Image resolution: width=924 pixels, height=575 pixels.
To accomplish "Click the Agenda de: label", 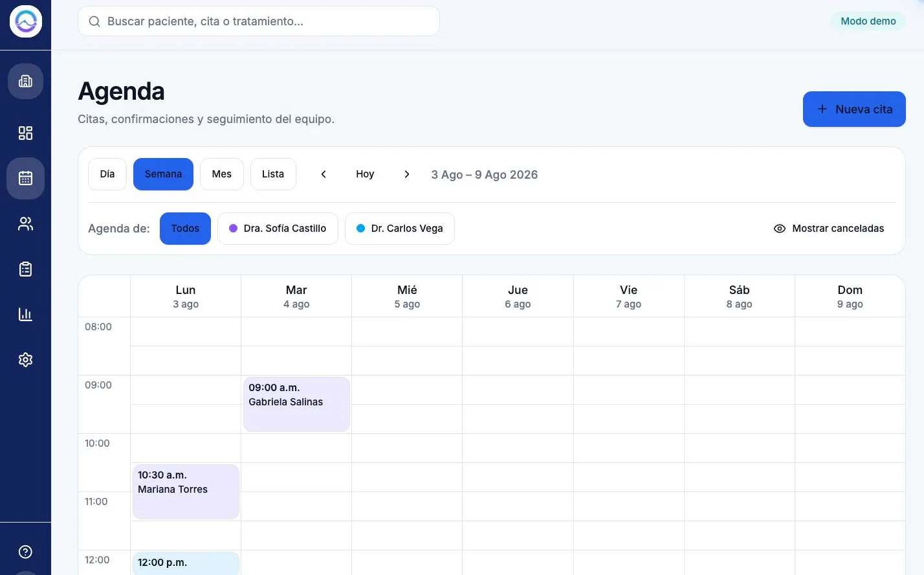I will tap(119, 229).
